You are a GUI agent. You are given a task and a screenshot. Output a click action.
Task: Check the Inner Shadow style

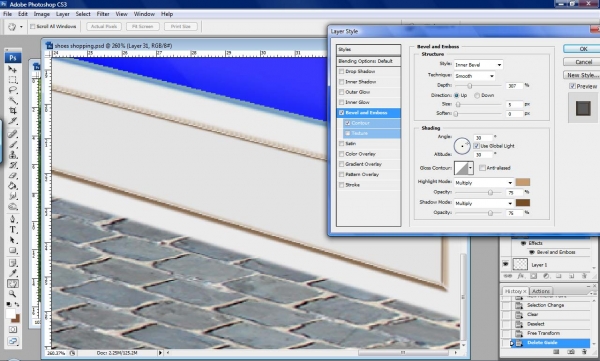341,82
